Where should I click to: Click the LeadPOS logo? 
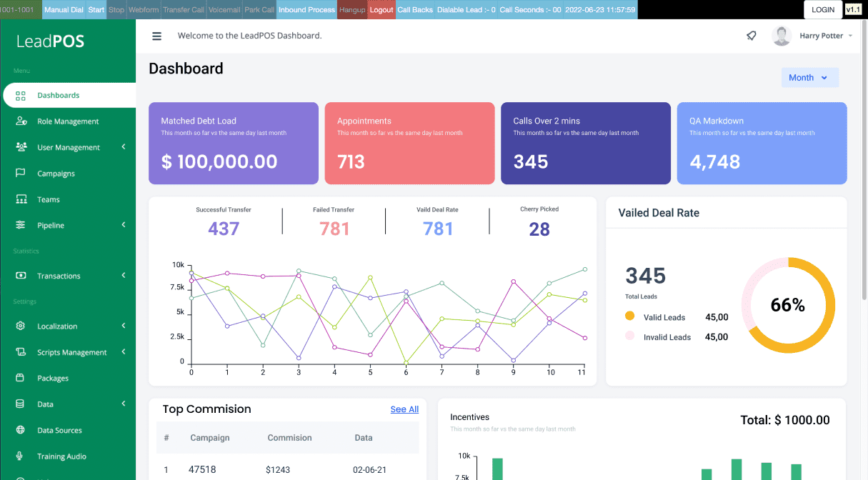[51, 41]
